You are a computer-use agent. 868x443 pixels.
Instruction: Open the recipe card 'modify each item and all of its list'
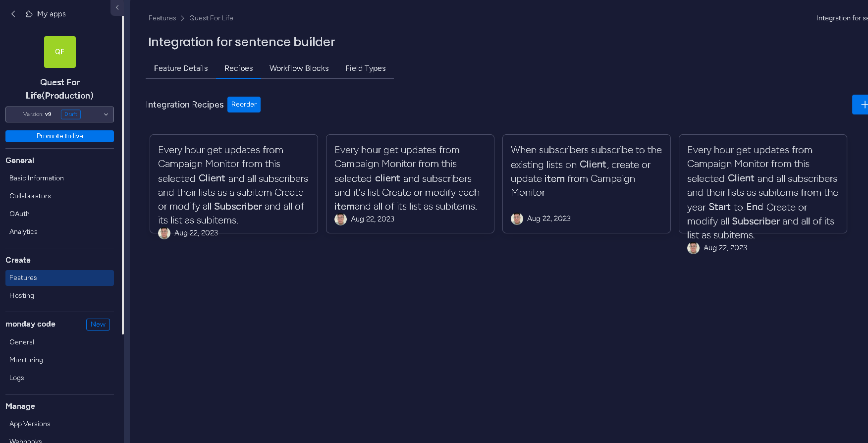410,184
